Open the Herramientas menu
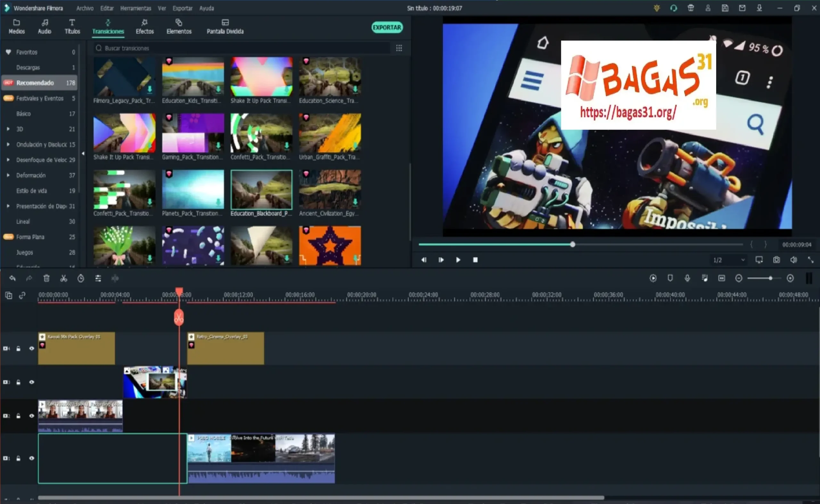Screen dimensions: 820x504 (135, 8)
